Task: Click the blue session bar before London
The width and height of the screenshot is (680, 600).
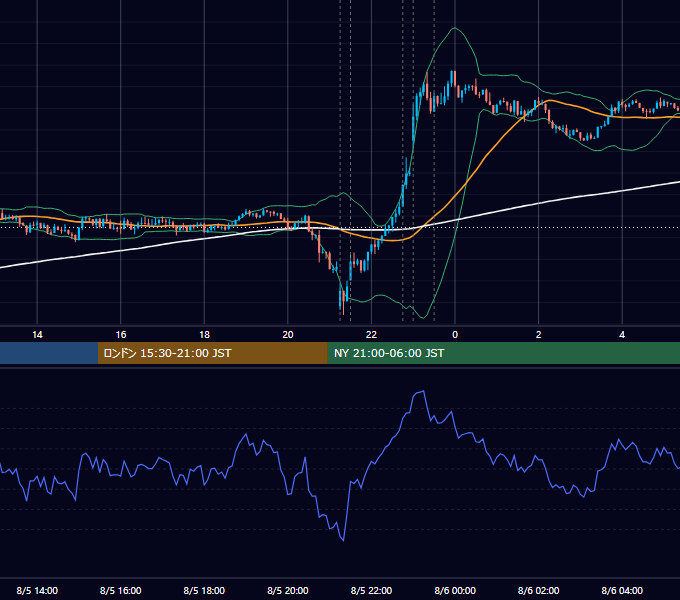Action: coord(49,353)
